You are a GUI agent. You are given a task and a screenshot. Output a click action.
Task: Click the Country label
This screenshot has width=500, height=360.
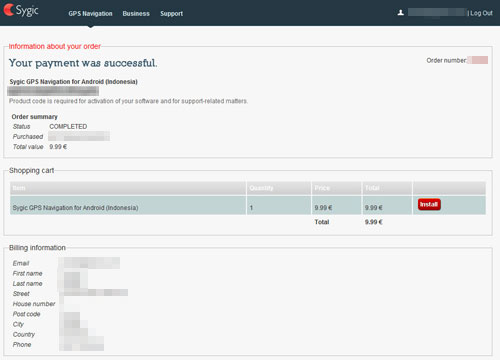click(x=24, y=334)
